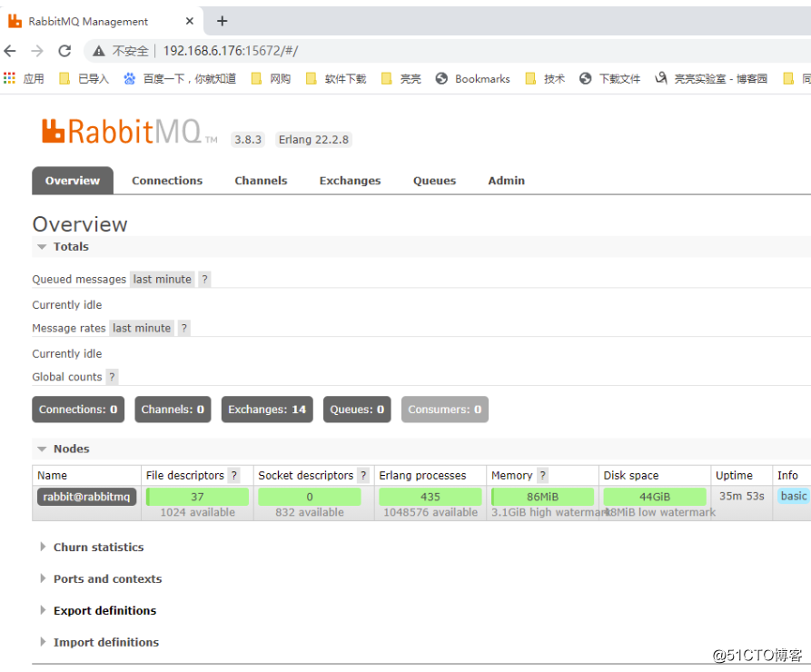Click the not-secure warning triangle icon
The height and width of the screenshot is (672, 811).
[x=99, y=51]
